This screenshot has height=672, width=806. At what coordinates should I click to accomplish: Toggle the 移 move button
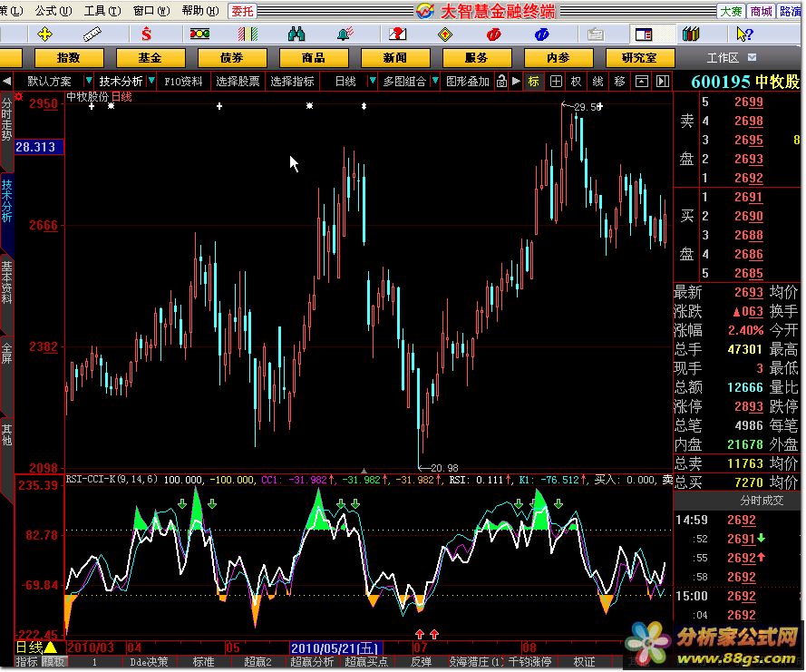tap(620, 82)
